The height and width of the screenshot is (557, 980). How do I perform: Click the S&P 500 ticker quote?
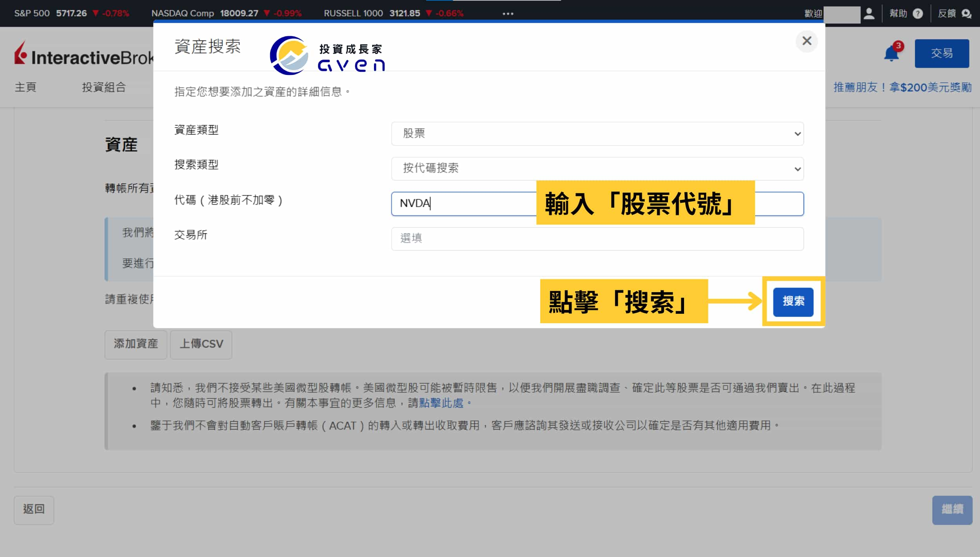tap(72, 14)
